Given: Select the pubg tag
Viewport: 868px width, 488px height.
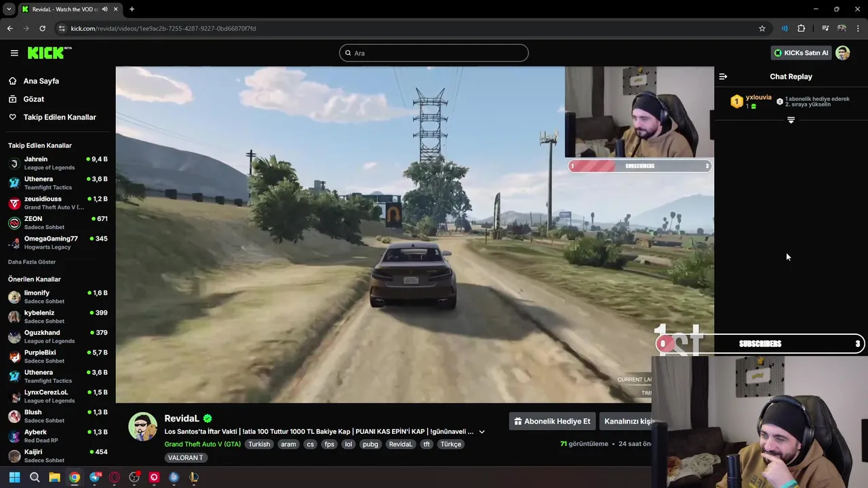Looking at the screenshot, I should [x=370, y=444].
